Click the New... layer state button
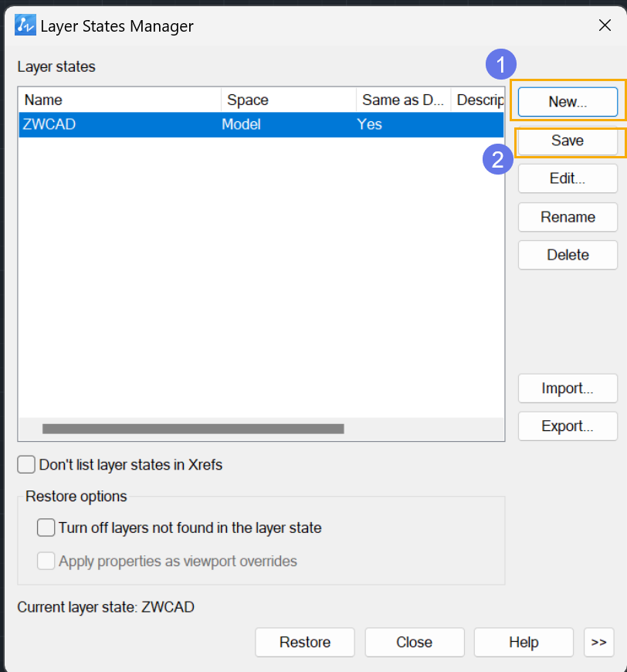Viewport: 627px width, 672px height. pos(568,102)
